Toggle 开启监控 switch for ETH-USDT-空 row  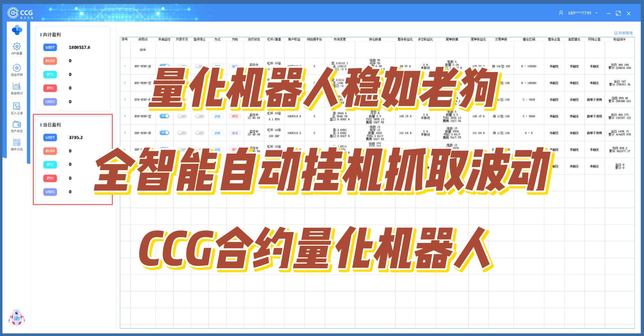point(164,116)
